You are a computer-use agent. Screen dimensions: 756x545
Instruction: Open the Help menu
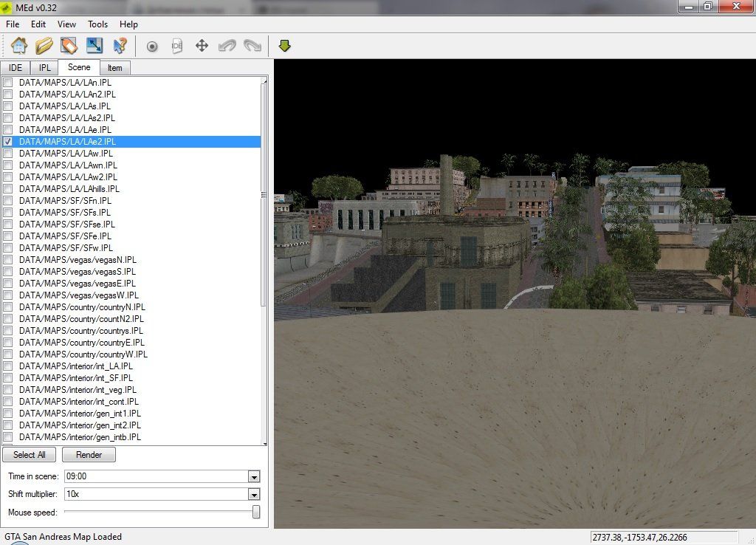click(128, 24)
